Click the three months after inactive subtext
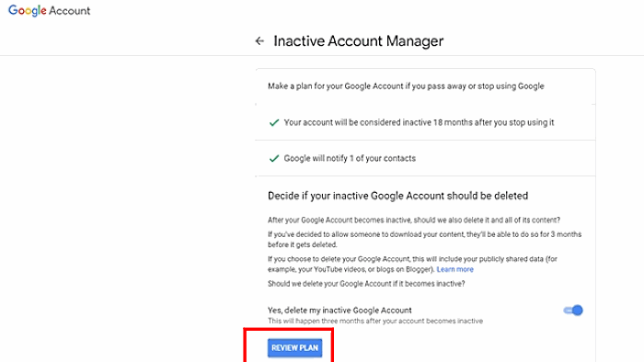Image resolution: width=644 pixels, height=362 pixels. pyautogui.click(x=375, y=321)
